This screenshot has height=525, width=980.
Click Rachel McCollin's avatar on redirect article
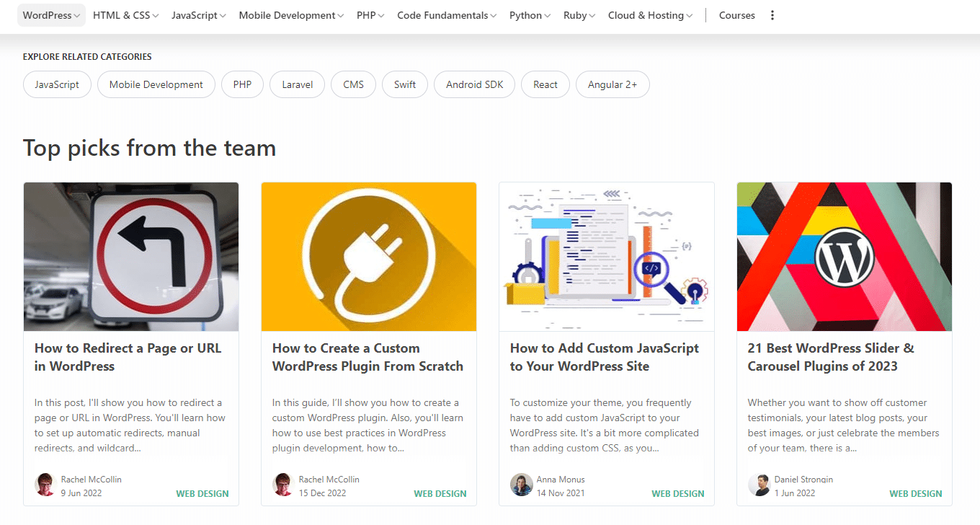pyautogui.click(x=45, y=485)
